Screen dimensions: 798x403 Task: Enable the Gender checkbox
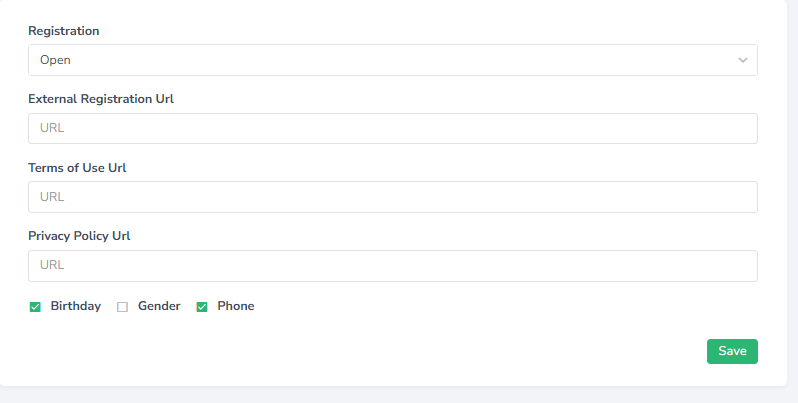pos(123,307)
